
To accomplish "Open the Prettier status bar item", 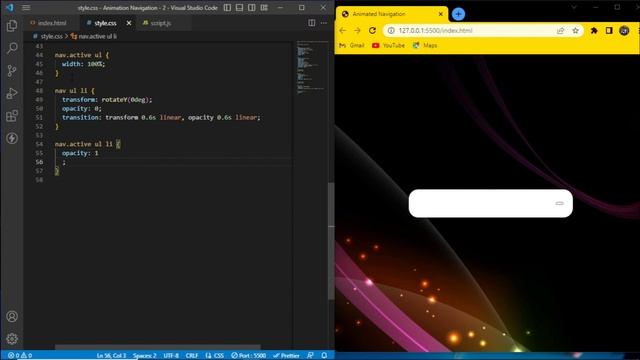I will click(x=286, y=356).
